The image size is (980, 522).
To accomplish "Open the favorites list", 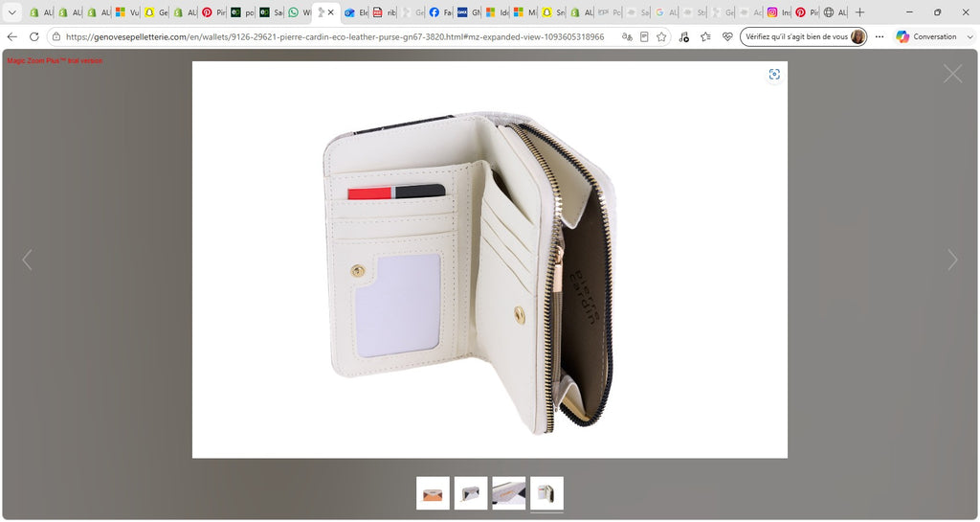I will pos(705,37).
